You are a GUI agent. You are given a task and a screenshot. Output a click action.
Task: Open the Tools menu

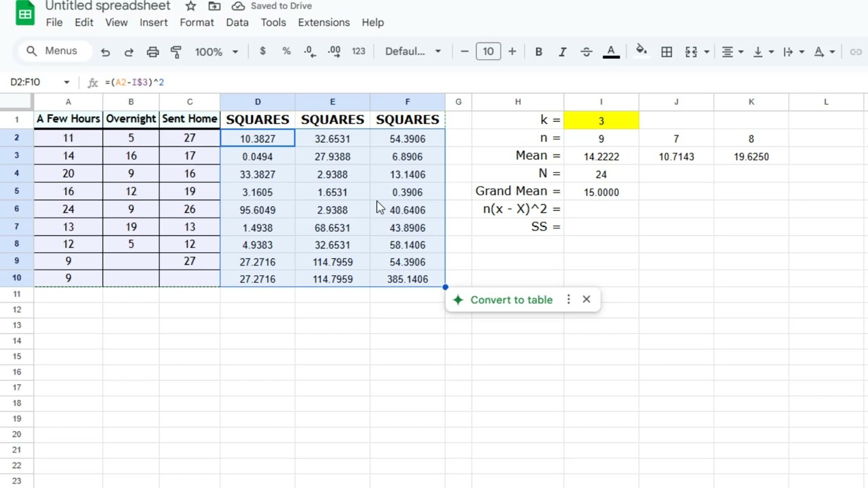pyautogui.click(x=273, y=22)
